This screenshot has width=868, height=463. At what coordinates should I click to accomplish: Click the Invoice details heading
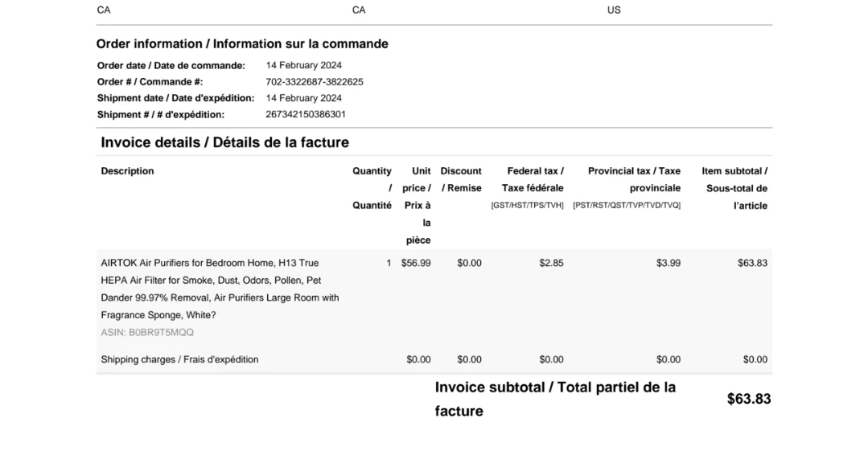tap(224, 142)
